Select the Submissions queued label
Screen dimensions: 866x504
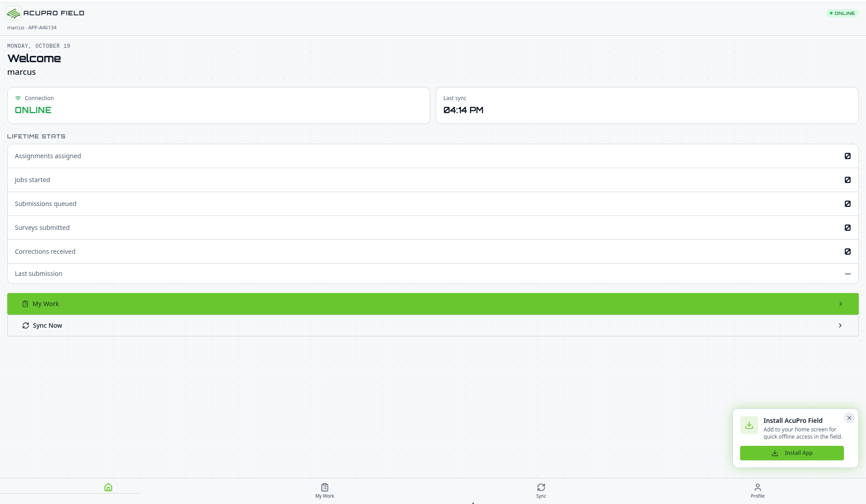point(46,204)
